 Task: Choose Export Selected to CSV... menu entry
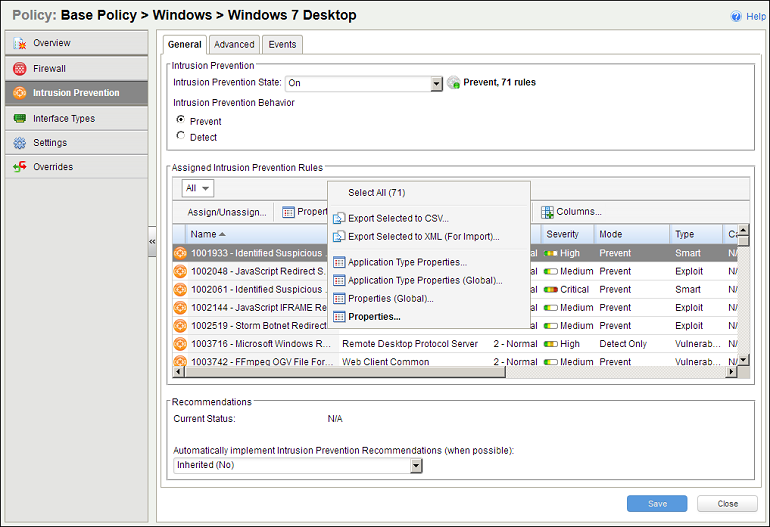[x=398, y=218]
